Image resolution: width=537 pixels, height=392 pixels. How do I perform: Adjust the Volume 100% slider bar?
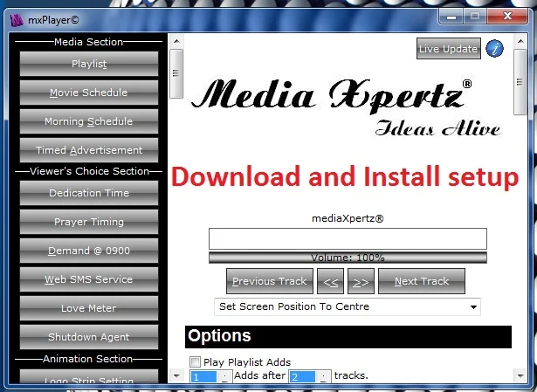(348, 258)
